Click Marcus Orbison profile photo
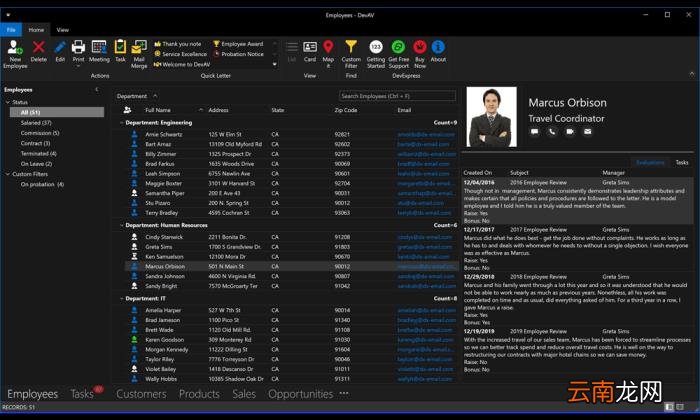Viewport: 700px width, 420px height. click(x=492, y=117)
